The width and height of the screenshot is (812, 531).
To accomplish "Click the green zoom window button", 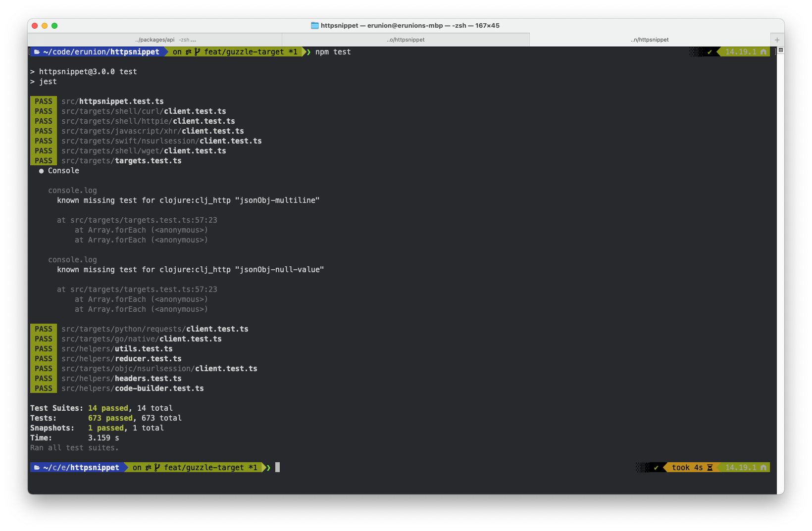I will tap(54, 26).
